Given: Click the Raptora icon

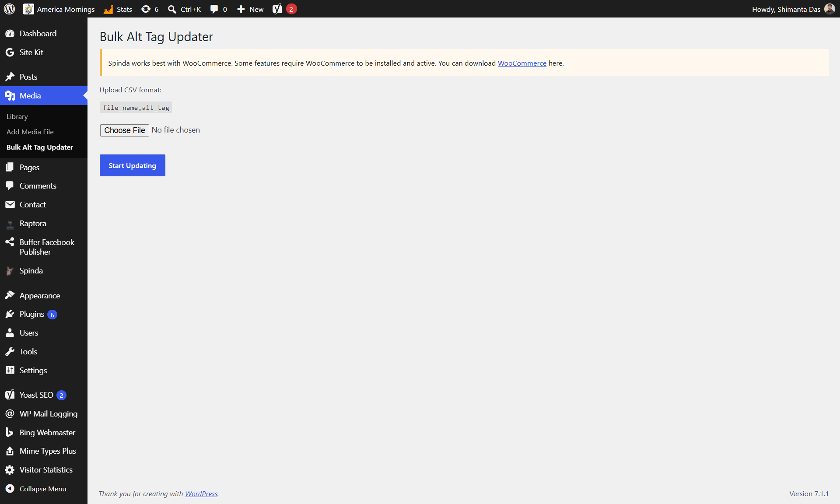Looking at the screenshot, I should pos(10,224).
